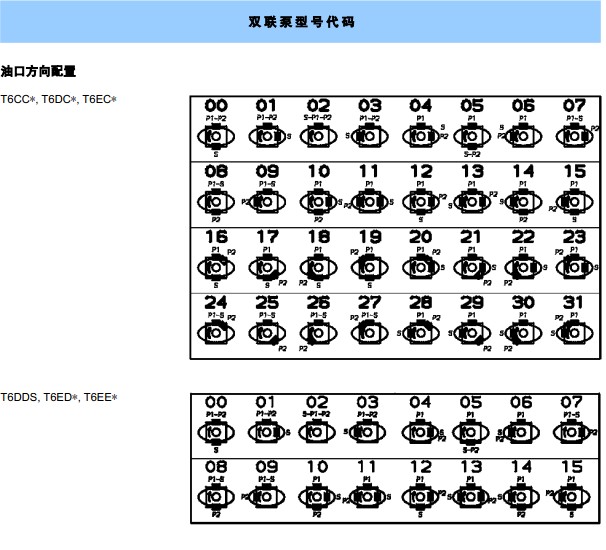Image resolution: width=606 pixels, height=550 pixels.
Task: Pick the pump diagram numbered 26
Action: [318, 331]
